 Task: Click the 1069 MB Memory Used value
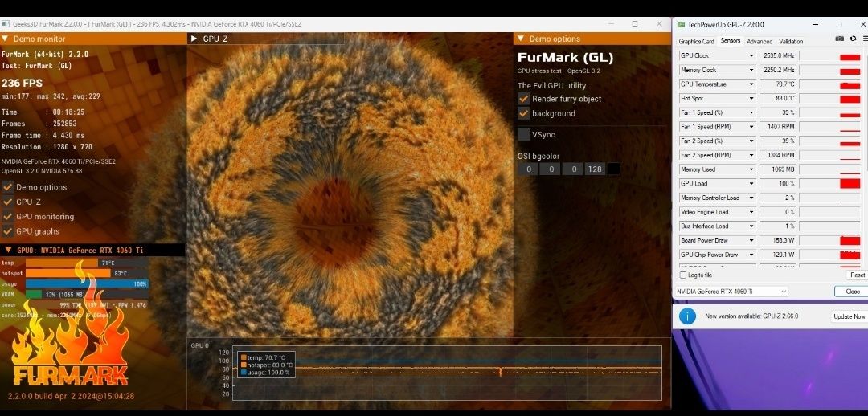pos(777,169)
